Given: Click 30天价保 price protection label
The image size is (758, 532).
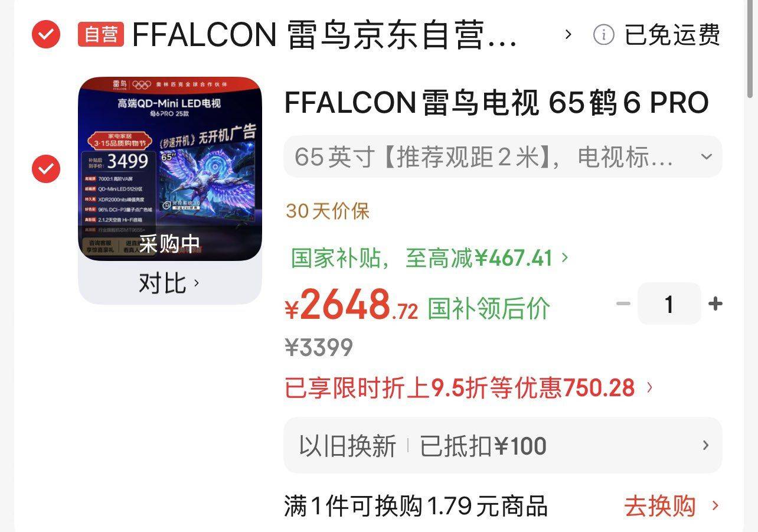Looking at the screenshot, I should (x=328, y=211).
